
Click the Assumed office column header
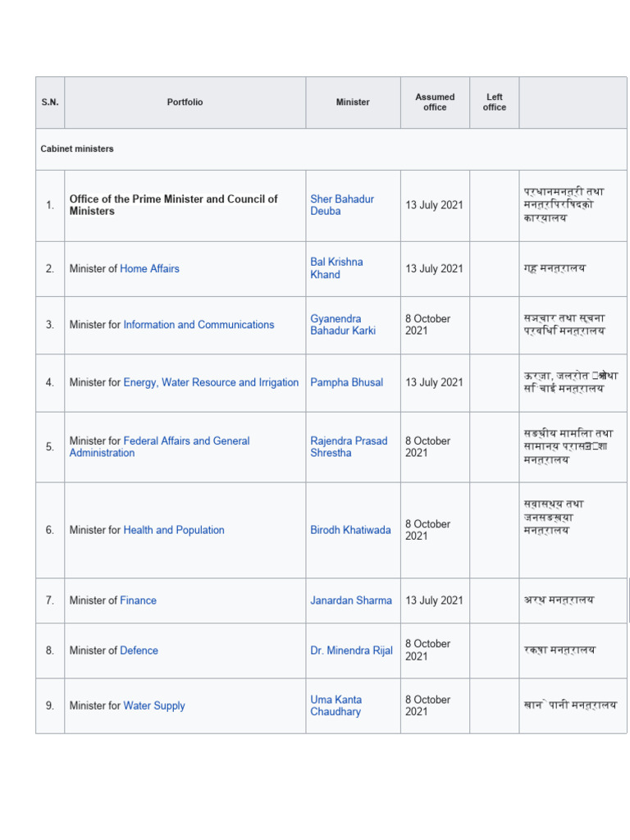pos(435,103)
